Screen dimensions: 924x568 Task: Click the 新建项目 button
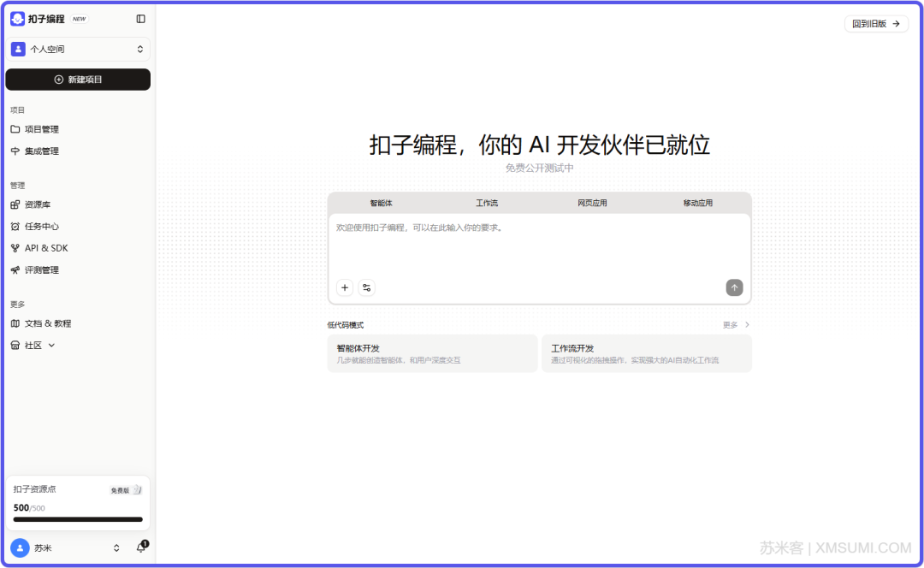pos(78,80)
